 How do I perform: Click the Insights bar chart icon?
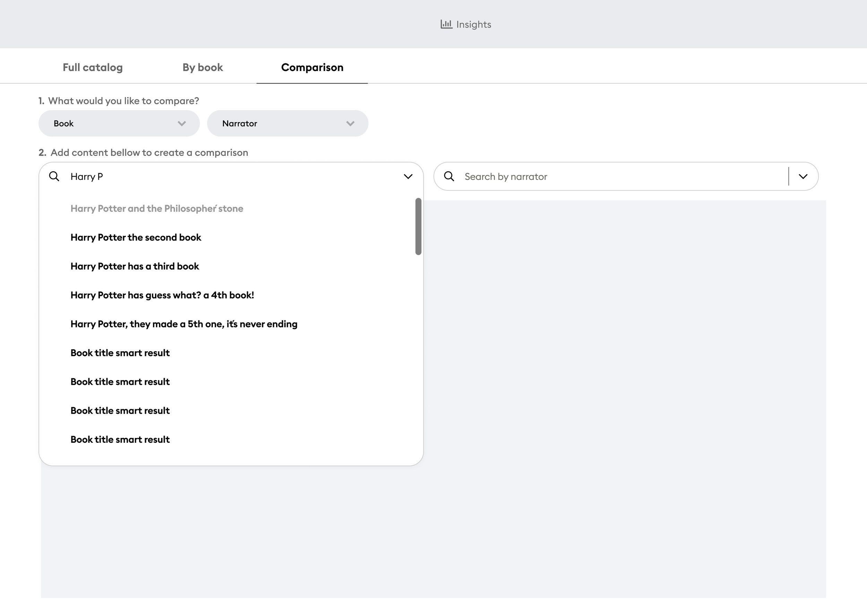pyautogui.click(x=446, y=24)
